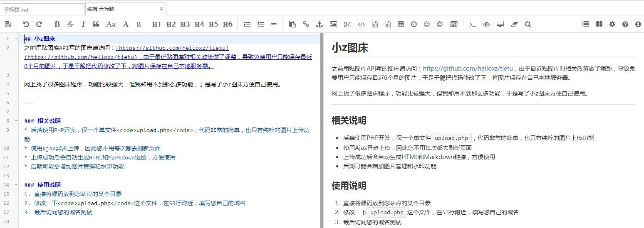
Task: Insert inline code with </> icon
Action: click(x=362, y=25)
